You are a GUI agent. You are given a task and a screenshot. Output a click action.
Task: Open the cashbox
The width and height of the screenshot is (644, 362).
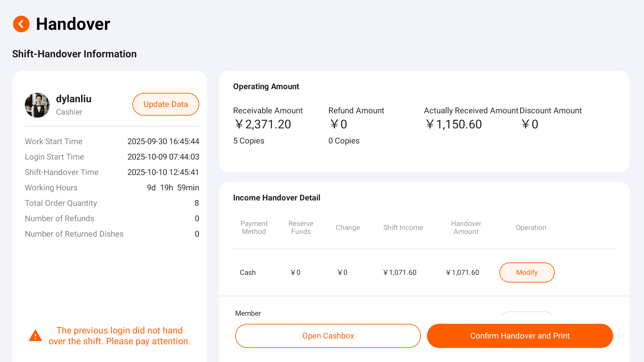[x=328, y=336]
